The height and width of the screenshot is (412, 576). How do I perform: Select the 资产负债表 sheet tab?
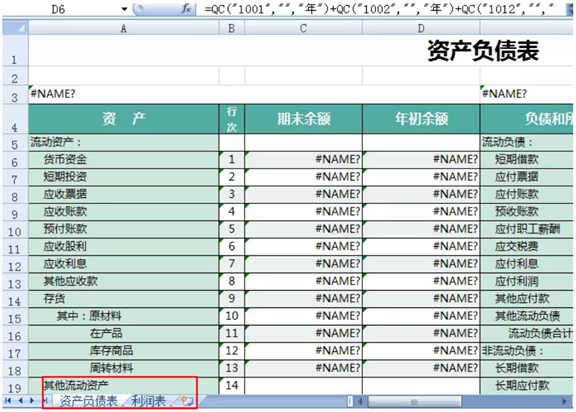click(x=89, y=401)
